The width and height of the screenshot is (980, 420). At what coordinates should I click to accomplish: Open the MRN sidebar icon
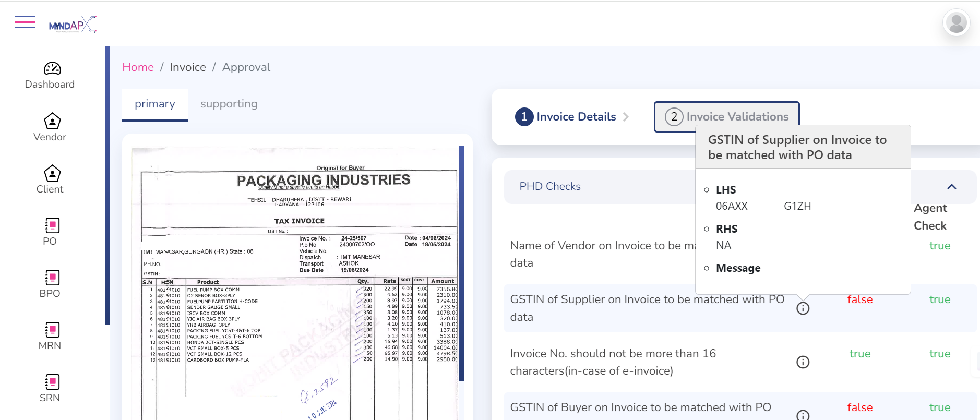pyautogui.click(x=52, y=330)
